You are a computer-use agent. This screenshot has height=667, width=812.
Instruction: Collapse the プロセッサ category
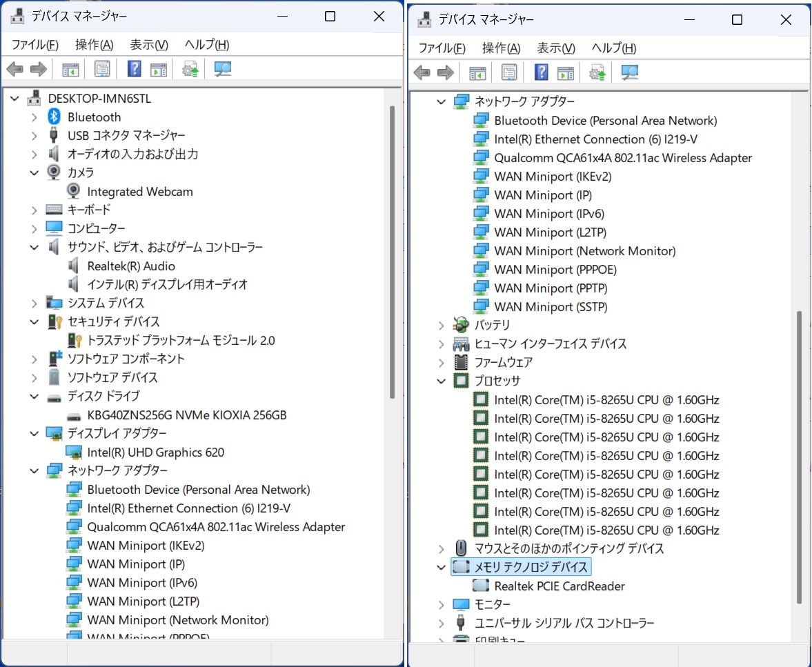(442, 381)
